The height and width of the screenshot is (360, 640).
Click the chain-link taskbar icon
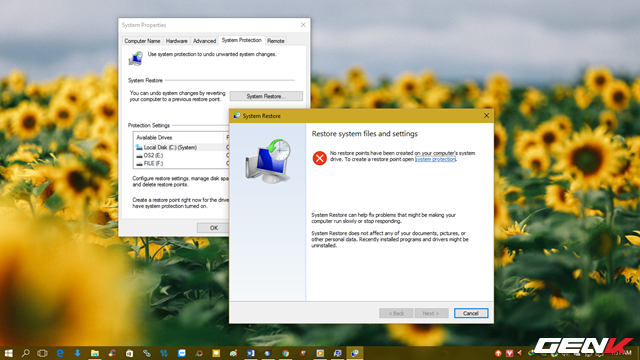point(147,353)
